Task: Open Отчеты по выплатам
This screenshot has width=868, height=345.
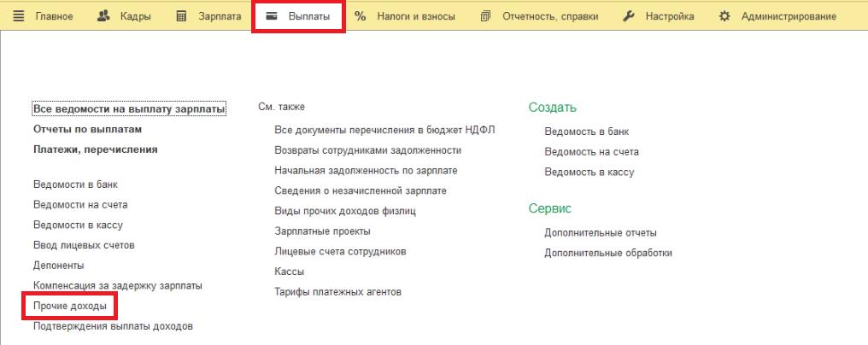Action: coord(87,130)
